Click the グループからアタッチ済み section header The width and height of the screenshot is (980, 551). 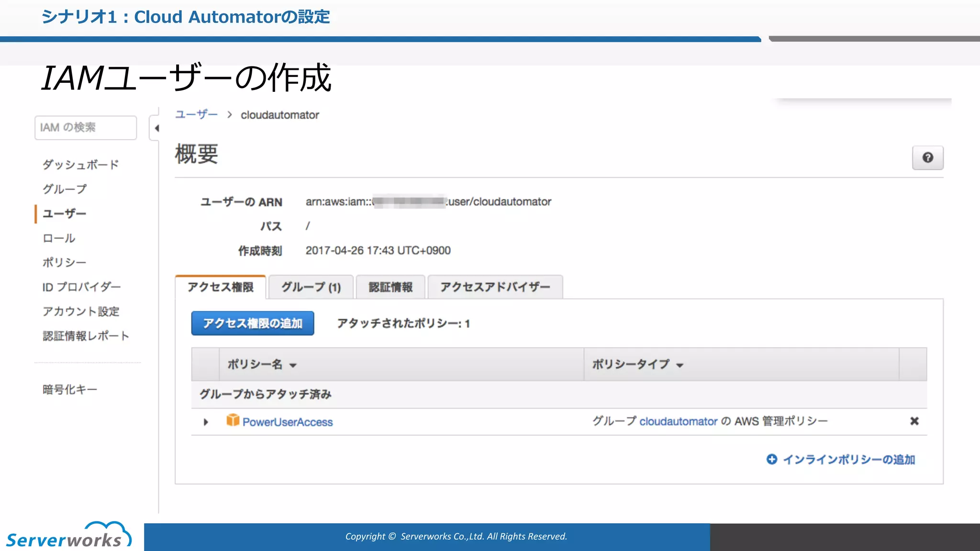click(x=266, y=394)
